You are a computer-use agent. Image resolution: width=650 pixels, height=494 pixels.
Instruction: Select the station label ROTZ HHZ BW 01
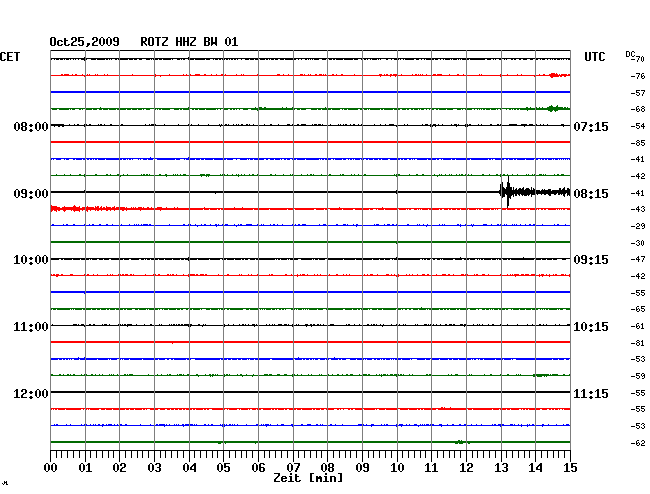pos(189,42)
